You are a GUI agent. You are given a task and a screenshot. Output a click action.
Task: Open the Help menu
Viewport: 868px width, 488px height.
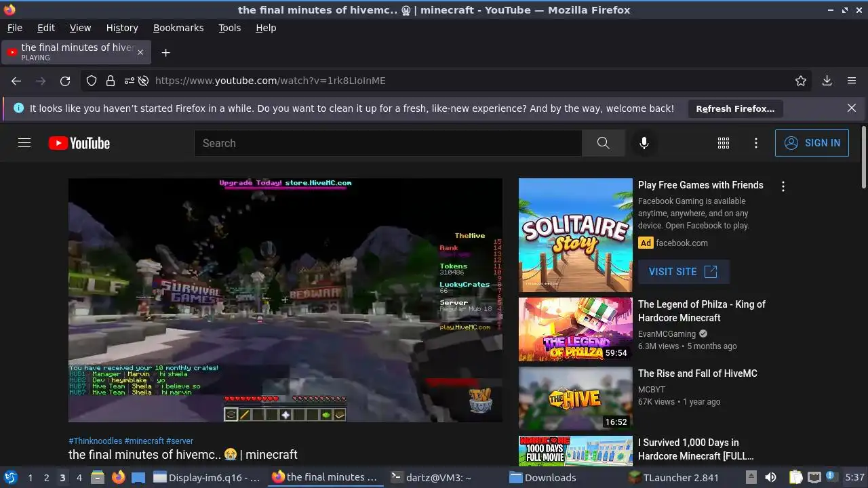(266, 28)
